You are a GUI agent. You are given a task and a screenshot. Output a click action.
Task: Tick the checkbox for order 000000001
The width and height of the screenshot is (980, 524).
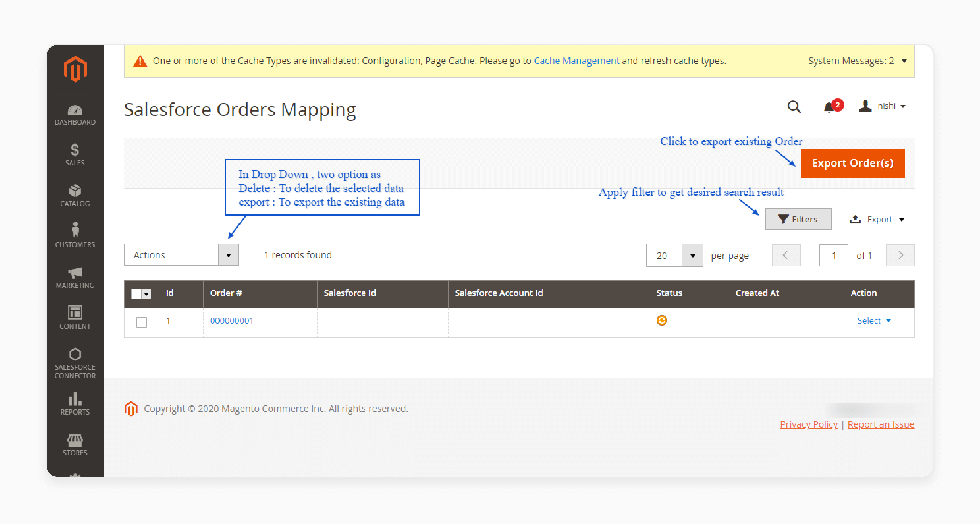tap(142, 322)
